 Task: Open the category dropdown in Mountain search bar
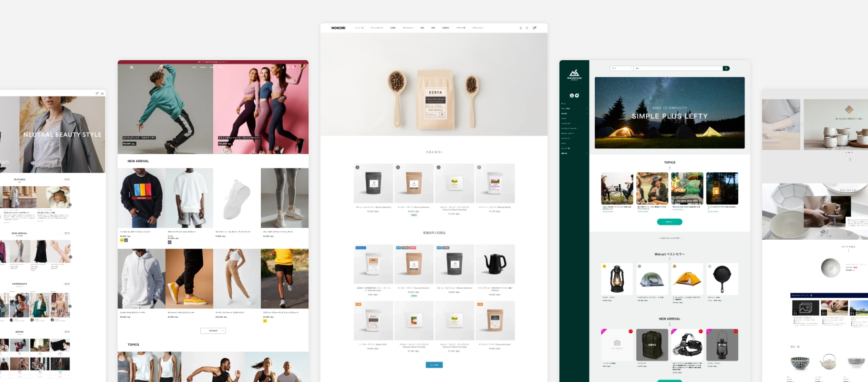click(x=621, y=68)
